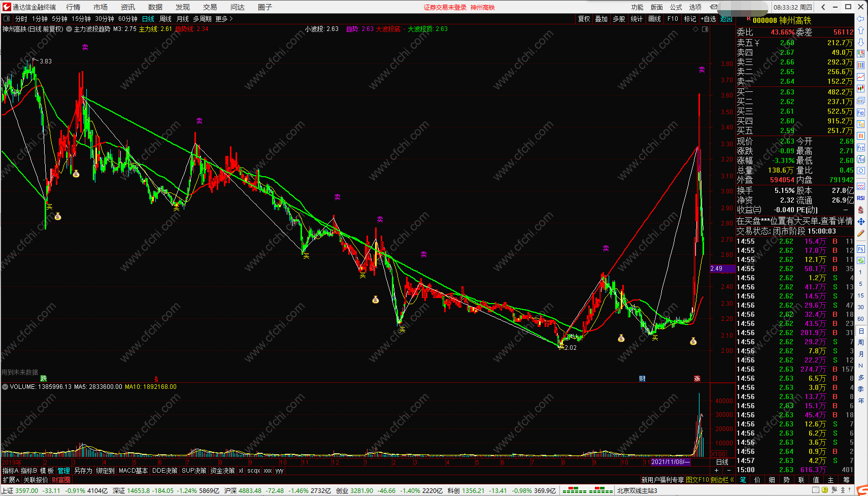Select the 5分钟 period
Screen dimensions: 868x496
[x=59, y=19]
